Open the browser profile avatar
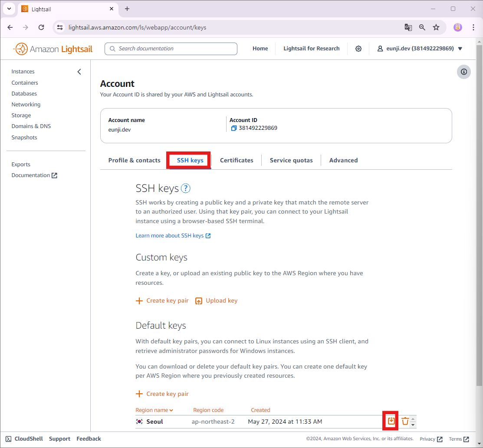Image resolution: width=483 pixels, height=448 pixels. (458, 27)
